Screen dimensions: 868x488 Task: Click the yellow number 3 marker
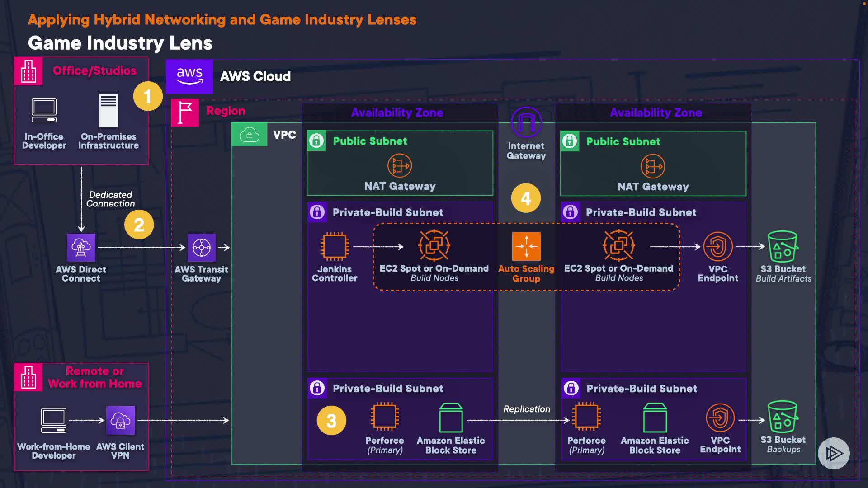coord(331,421)
